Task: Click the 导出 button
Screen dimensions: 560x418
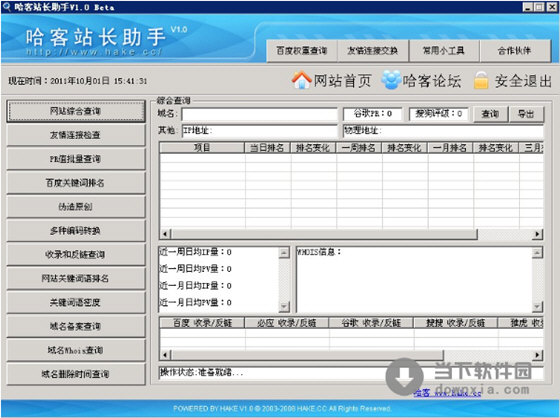Action: pyautogui.click(x=527, y=114)
